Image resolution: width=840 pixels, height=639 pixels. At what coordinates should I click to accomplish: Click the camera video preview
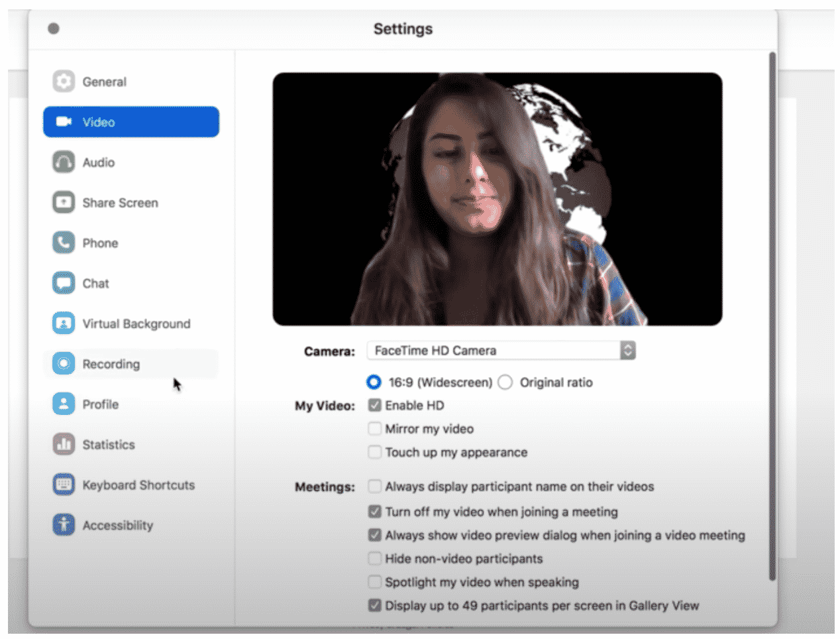497,199
